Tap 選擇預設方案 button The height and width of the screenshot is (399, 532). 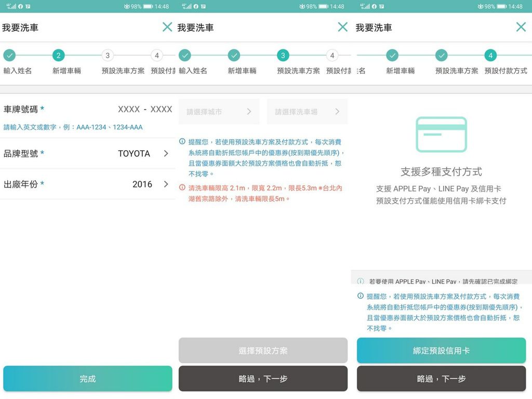pos(263,351)
